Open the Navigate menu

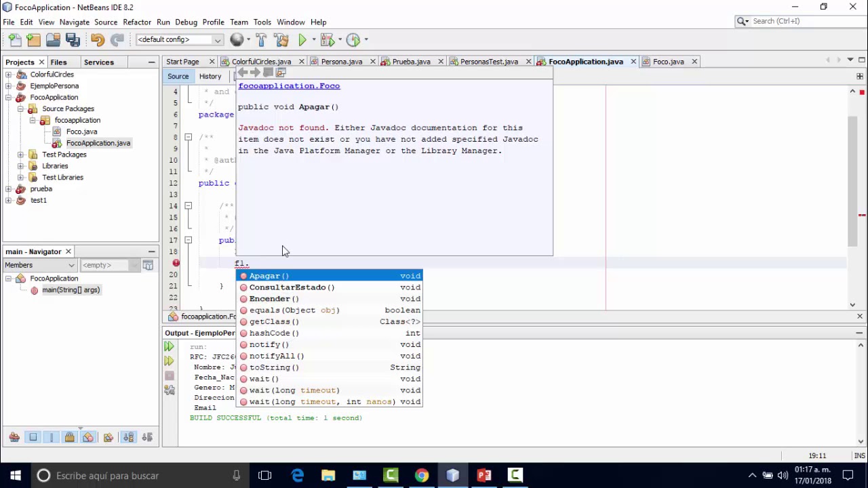coord(75,22)
